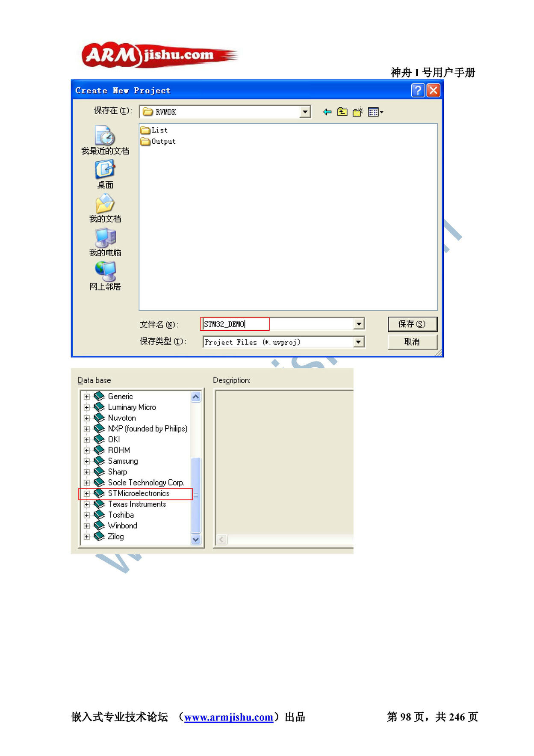This screenshot has width=534, height=756.
Task: Open My Documents (我的文档) shortcut
Action: pos(105,208)
